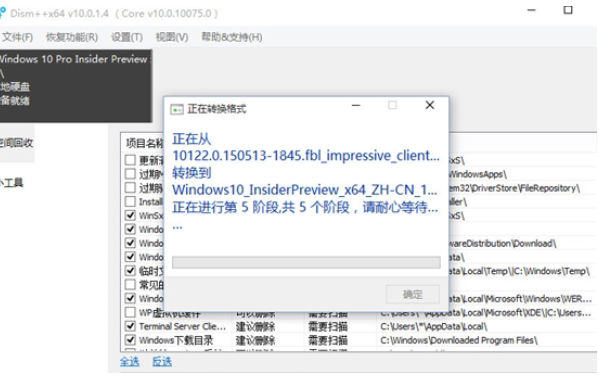This screenshot has width=599, height=381.
Task: Check the WP虚拟机 item checkbox
Action: (130, 312)
